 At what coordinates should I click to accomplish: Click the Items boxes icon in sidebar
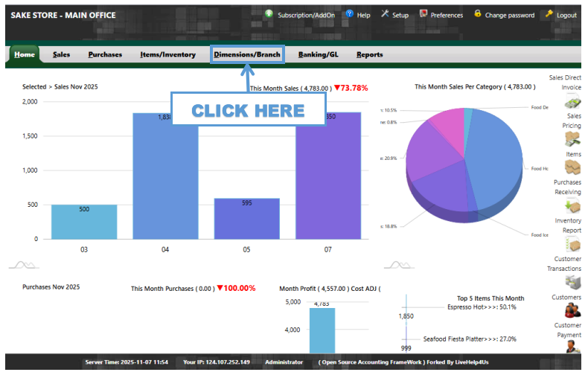point(572,167)
